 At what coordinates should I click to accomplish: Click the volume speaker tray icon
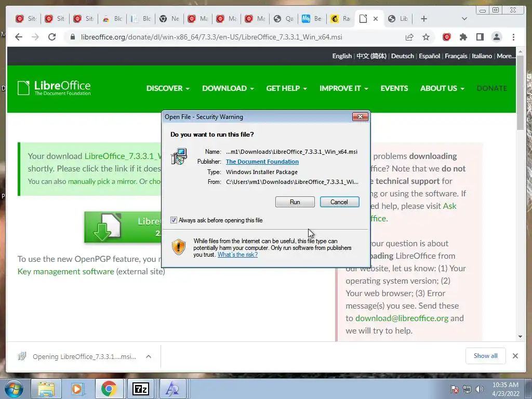tap(479, 389)
